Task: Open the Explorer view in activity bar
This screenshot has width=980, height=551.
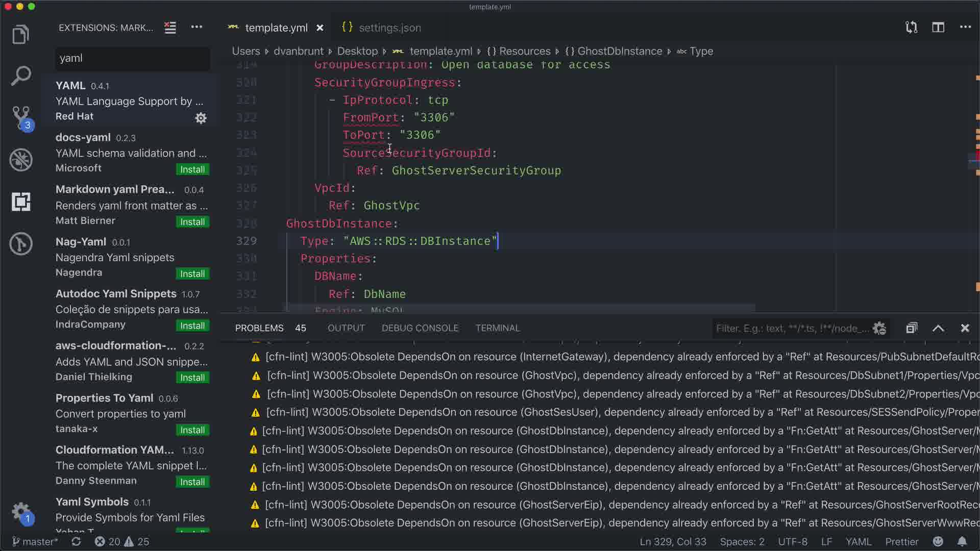Action: pos(21,35)
